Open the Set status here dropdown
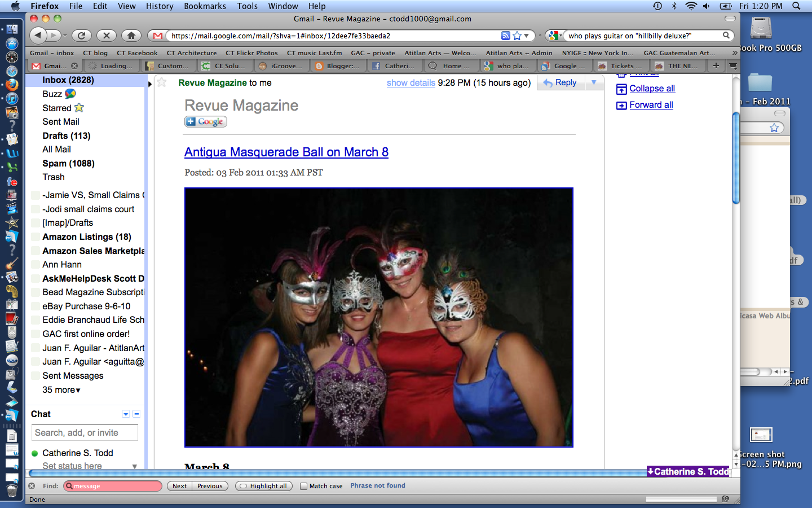This screenshot has width=812, height=508. tap(134, 466)
